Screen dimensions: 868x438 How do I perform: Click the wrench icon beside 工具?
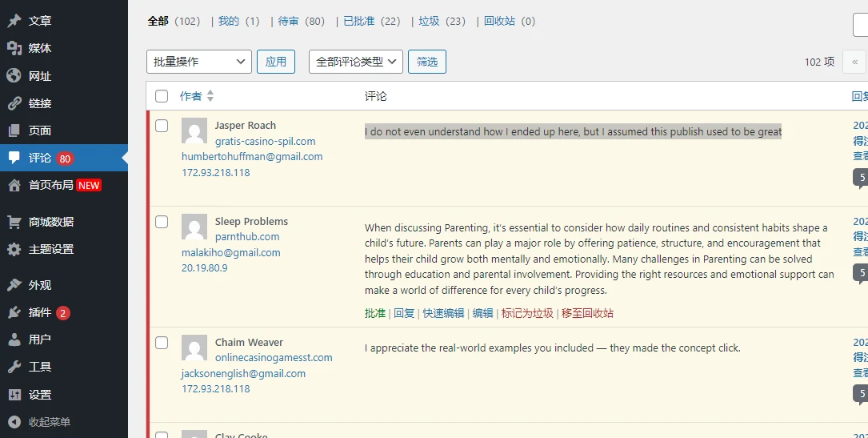click(14, 367)
